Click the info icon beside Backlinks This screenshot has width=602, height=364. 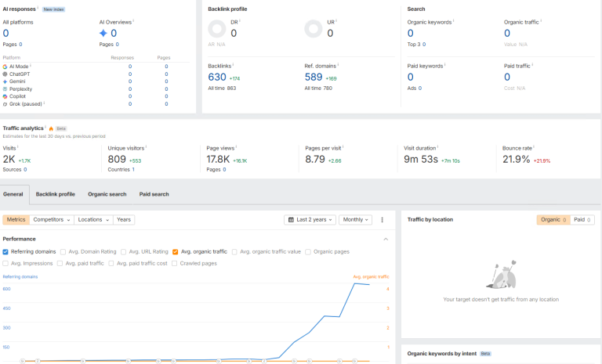(233, 65)
